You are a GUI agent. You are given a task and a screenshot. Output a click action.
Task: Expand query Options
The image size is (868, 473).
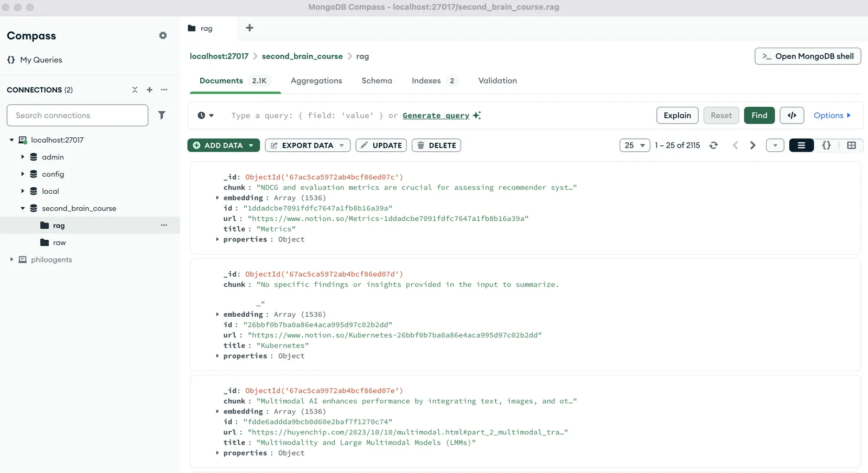[832, 115]
